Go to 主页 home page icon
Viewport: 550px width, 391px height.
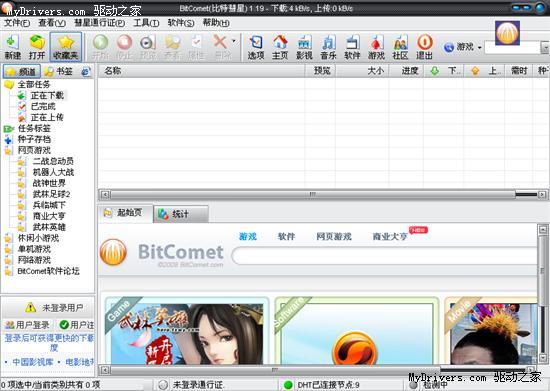pyautogui.click(x=280, y=47)
